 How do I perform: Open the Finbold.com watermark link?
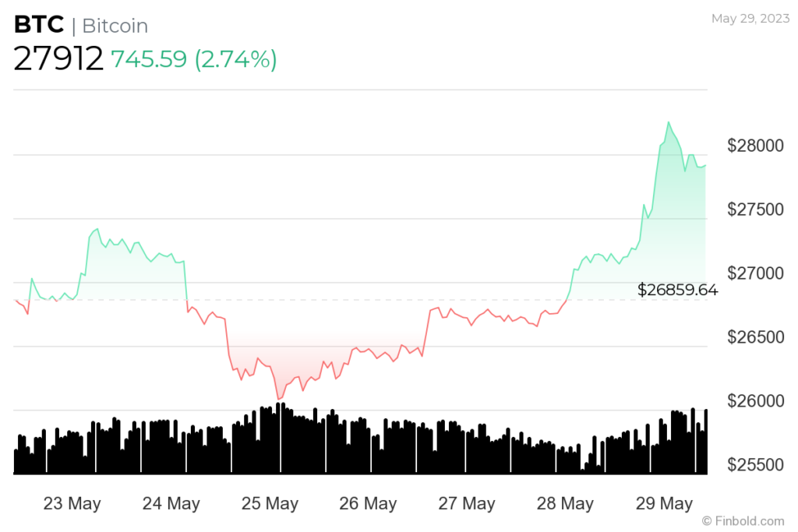coord(743,520)
